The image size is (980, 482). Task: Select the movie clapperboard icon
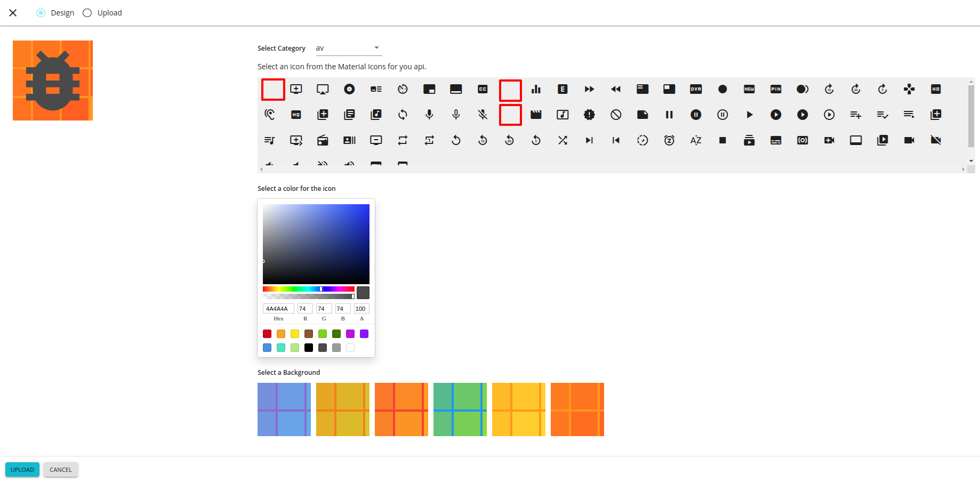[x=536, y=114]
